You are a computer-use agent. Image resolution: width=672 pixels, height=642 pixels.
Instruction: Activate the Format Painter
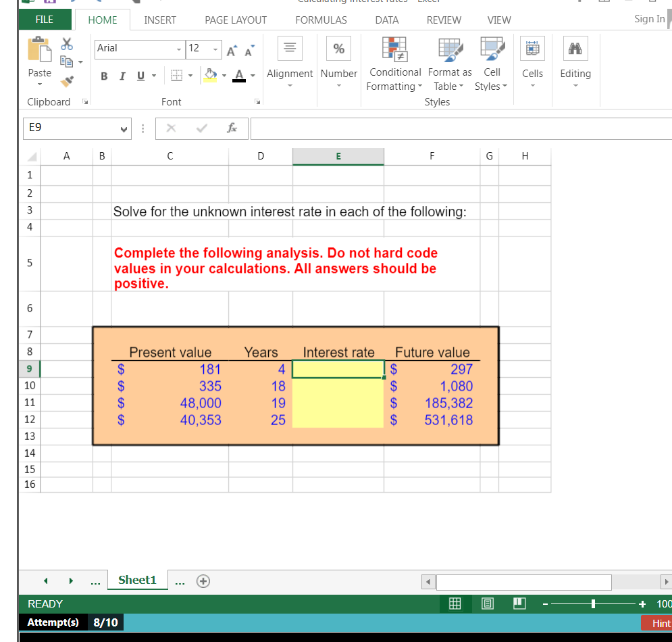66,82
